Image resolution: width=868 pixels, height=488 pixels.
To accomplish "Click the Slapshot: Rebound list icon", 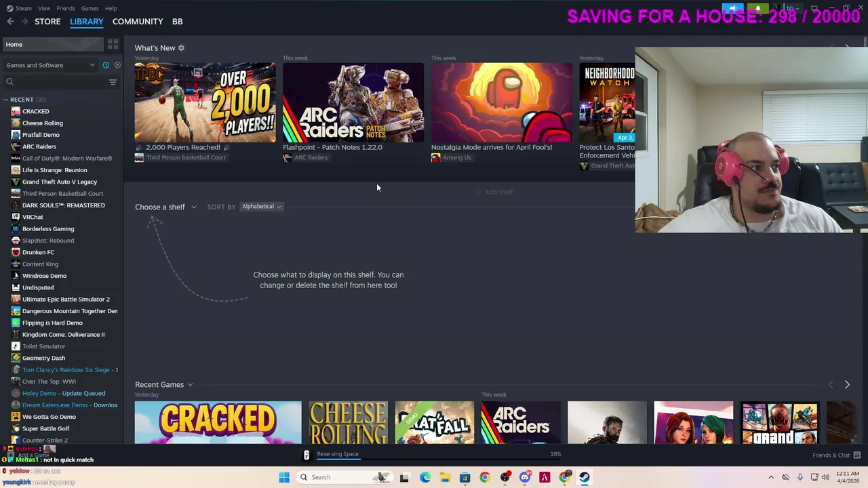I will point(16,241).
